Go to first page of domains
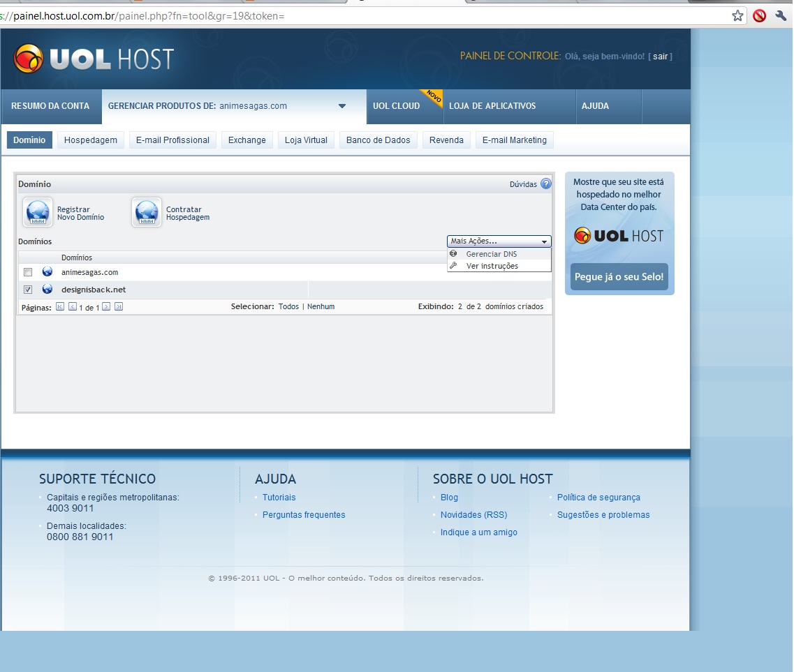794x672 pixels. point(60,306)
